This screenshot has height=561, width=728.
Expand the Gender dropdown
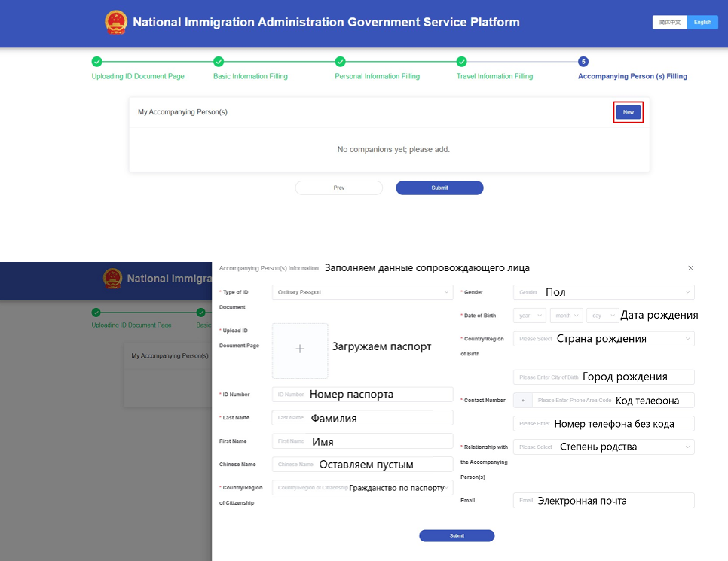coord(603,292)
